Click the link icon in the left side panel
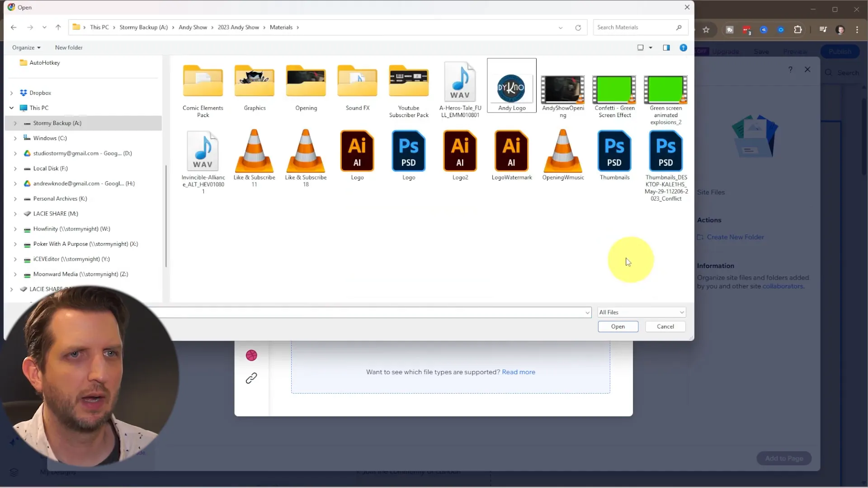The height and width of the screenshot is (488, 868). (251, 378)
